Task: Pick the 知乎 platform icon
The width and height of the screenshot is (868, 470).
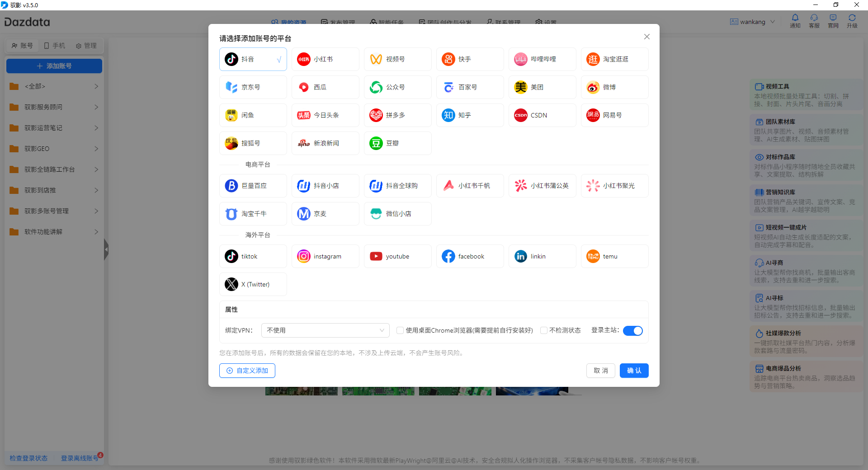Action: point(448,115)
